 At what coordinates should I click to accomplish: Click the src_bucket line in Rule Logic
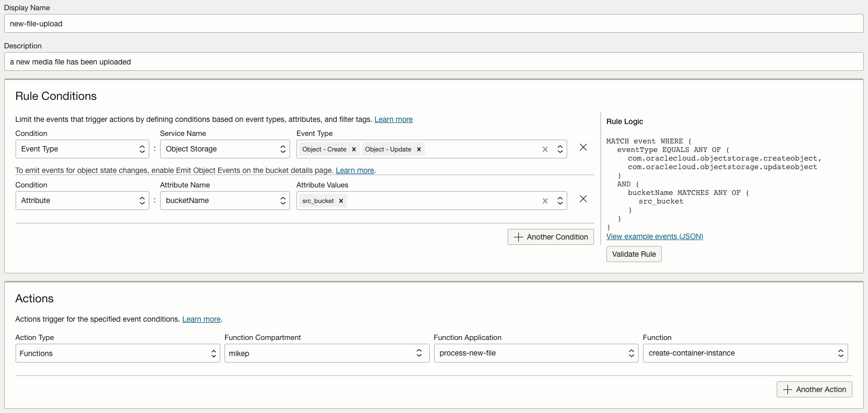(661, 201)
